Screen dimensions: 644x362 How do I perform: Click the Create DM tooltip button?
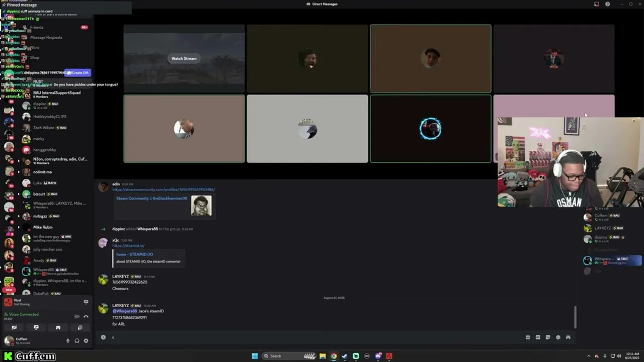(x=78, y=73)
